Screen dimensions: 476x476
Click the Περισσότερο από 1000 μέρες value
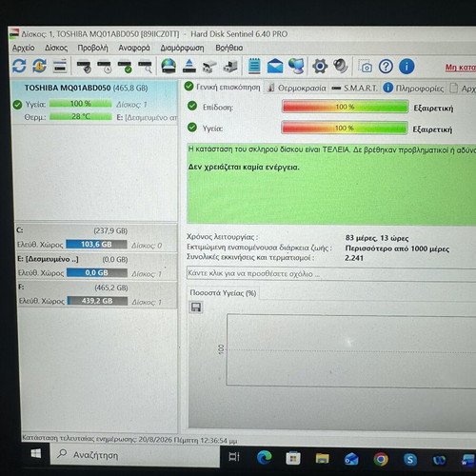(397, 248)
